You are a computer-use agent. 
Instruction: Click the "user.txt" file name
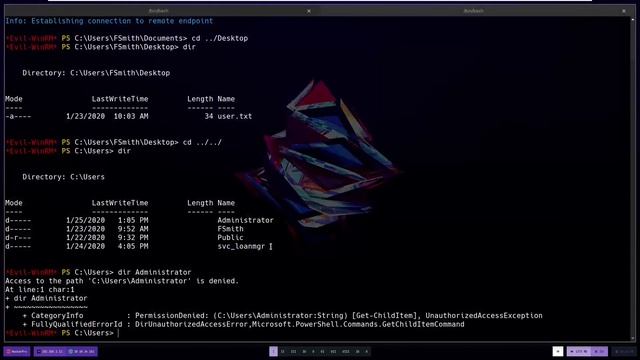(235, 116)
